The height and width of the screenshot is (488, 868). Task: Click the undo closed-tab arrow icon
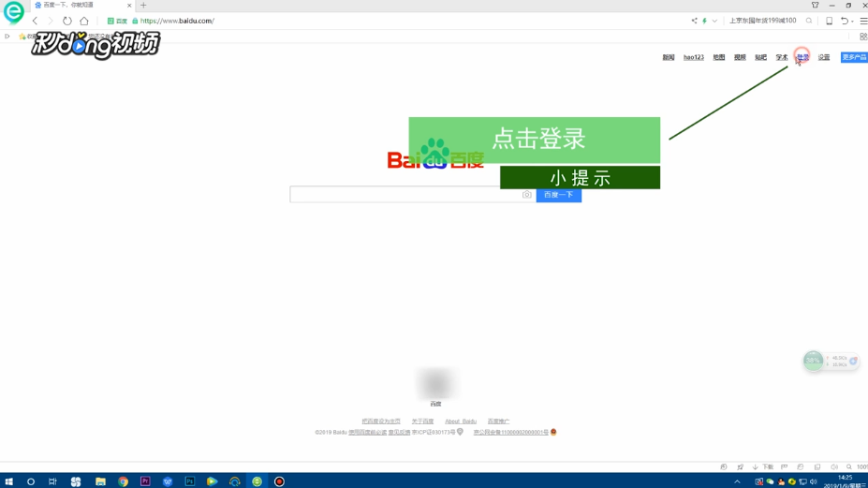point(845,21)
